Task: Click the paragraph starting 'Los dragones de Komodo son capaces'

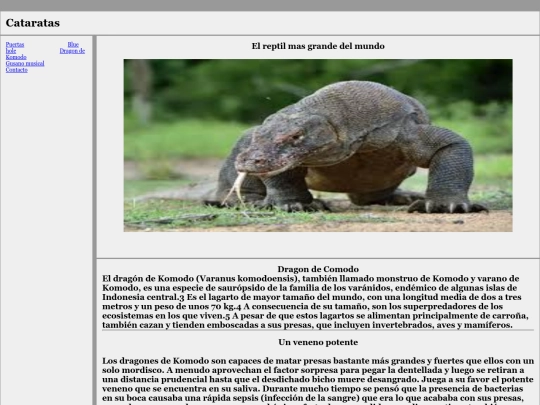Action: coord(318,382)
